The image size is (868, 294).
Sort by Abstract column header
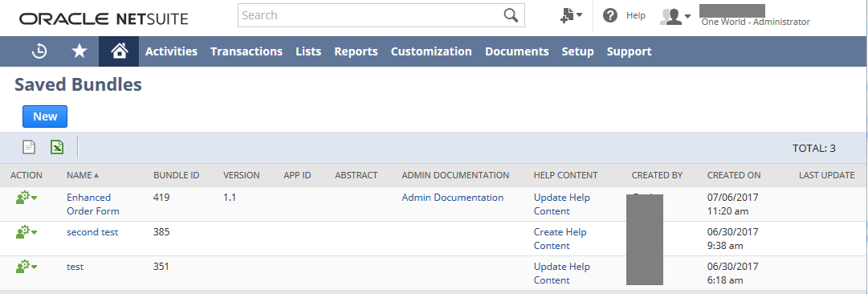pos(356,175)
